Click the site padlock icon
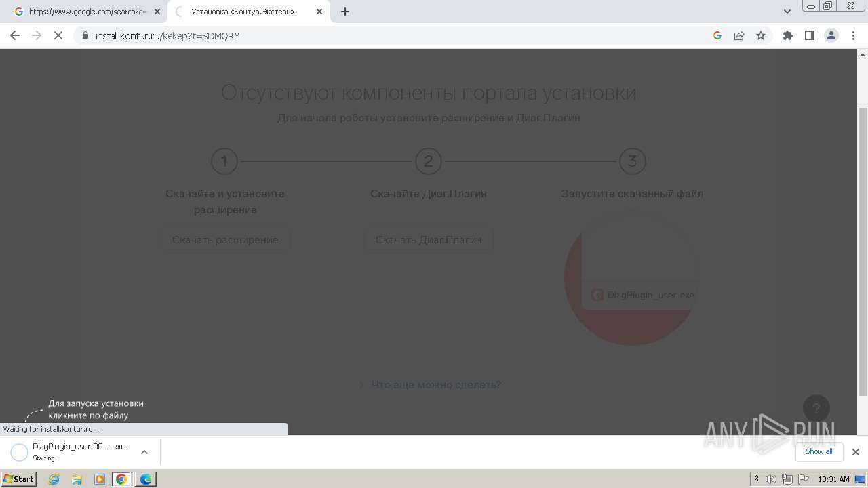The height and width of the screenshot is (488, 868). 85,36
